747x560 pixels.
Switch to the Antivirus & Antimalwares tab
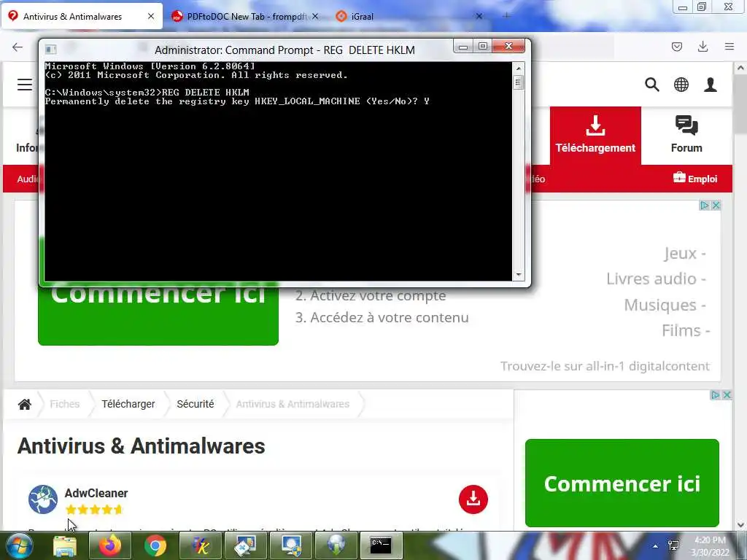[x=81, y=16]
